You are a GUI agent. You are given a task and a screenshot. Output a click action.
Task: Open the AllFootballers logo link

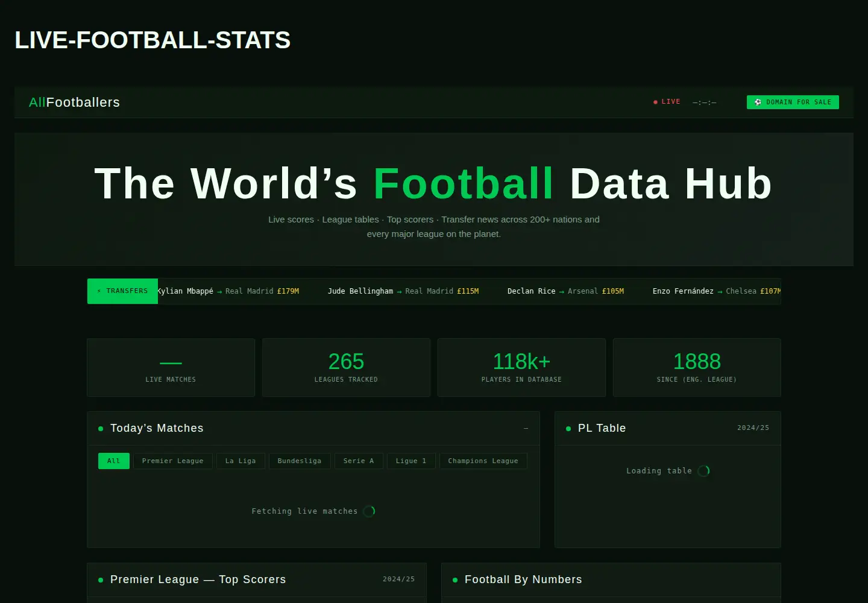(x=74, y=103)
